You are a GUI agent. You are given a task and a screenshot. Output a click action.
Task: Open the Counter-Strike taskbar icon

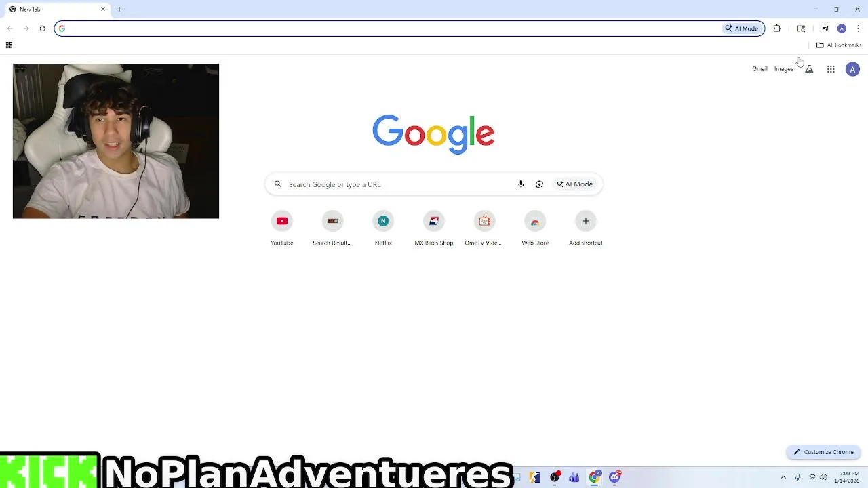(x=535, y=477)
